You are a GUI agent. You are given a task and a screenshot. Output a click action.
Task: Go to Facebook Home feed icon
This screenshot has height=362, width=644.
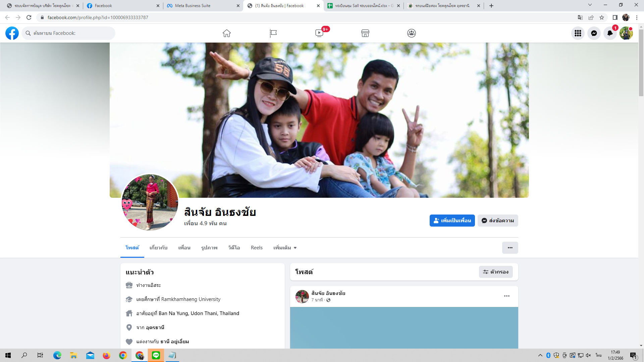point(227,33)
